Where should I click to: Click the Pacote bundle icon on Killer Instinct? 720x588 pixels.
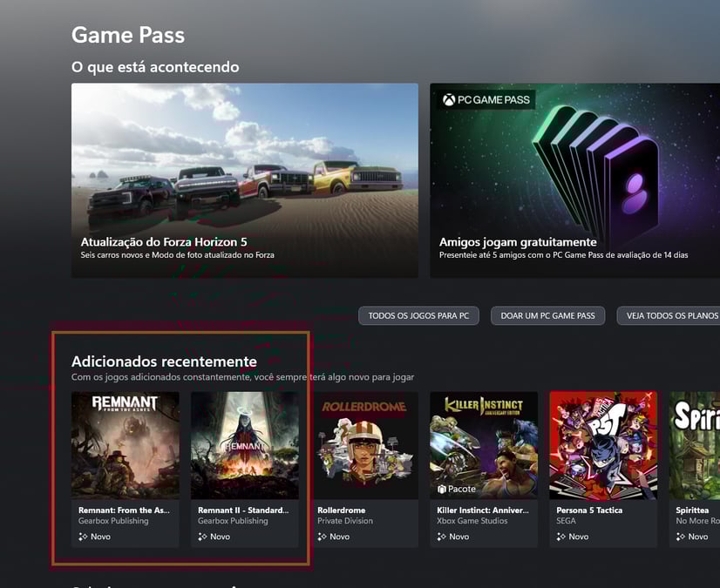point(442,489)
